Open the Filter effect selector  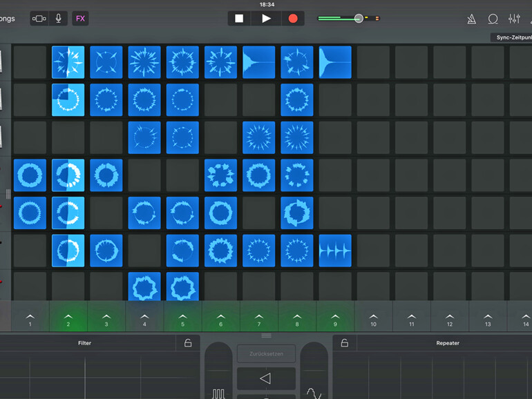[x=85, y=343]
